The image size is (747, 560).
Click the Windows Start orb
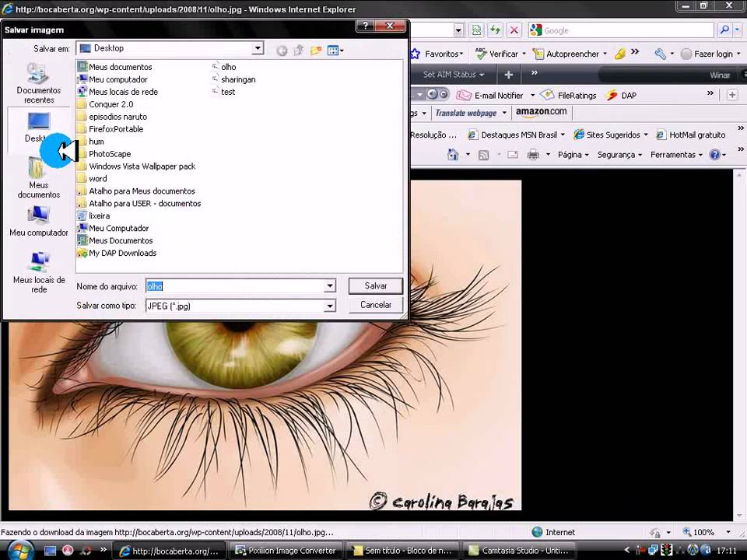[x=19, y=551]
